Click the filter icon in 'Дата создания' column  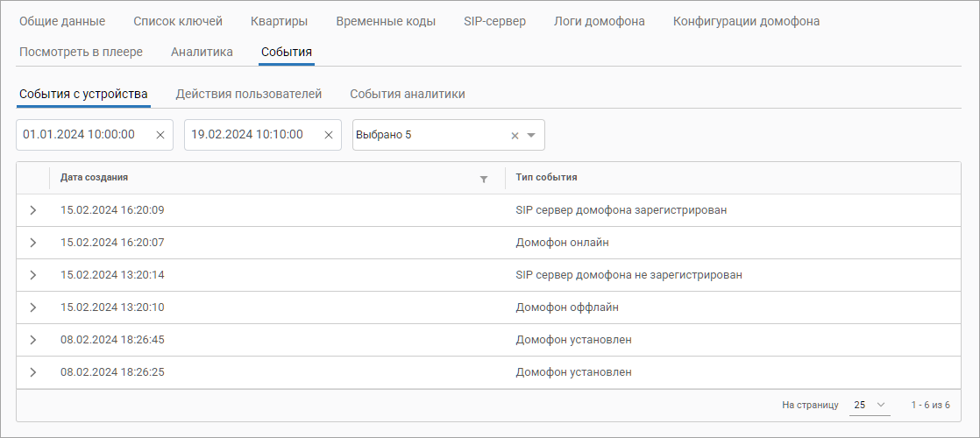point(483,179)
